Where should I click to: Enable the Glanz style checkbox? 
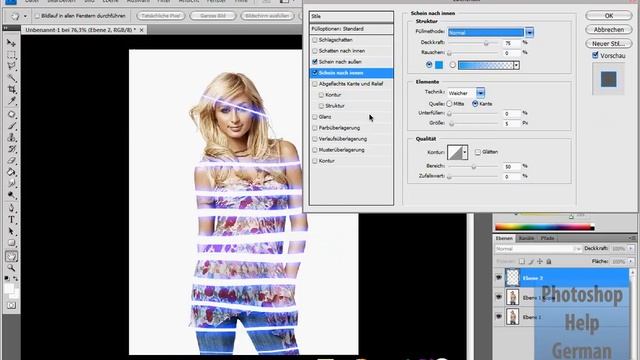pyautogui.click(x=315, y=117)
